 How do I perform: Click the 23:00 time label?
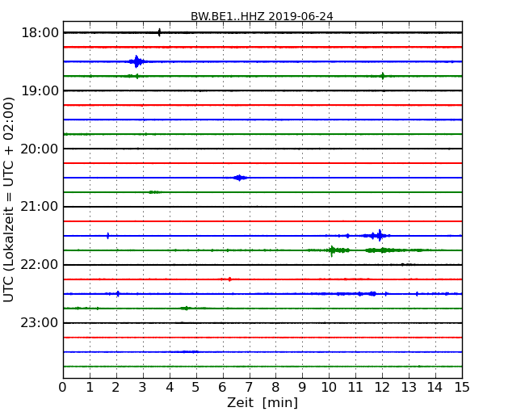pyautogui.click(x=40, y=323)
